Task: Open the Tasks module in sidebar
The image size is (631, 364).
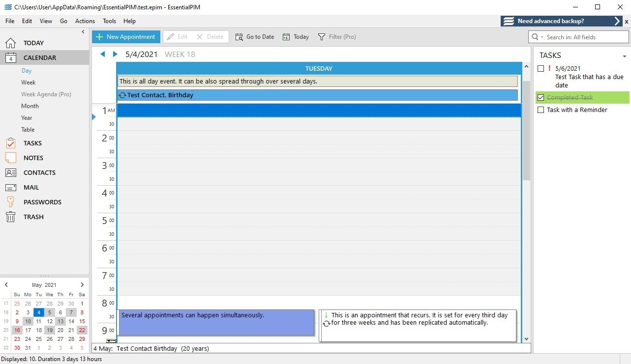Action: pyautogui.click(x=32, y=143)
